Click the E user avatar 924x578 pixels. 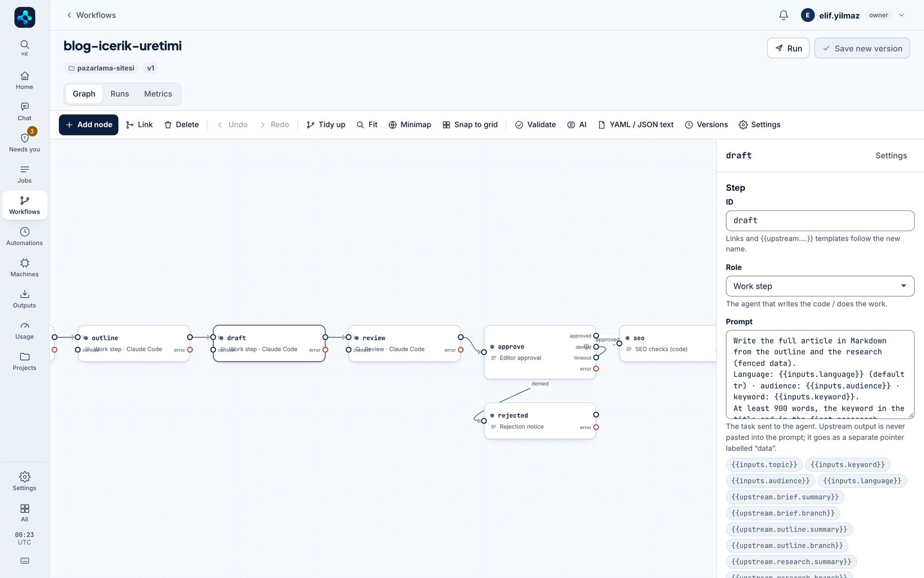[x=807, y=15]
